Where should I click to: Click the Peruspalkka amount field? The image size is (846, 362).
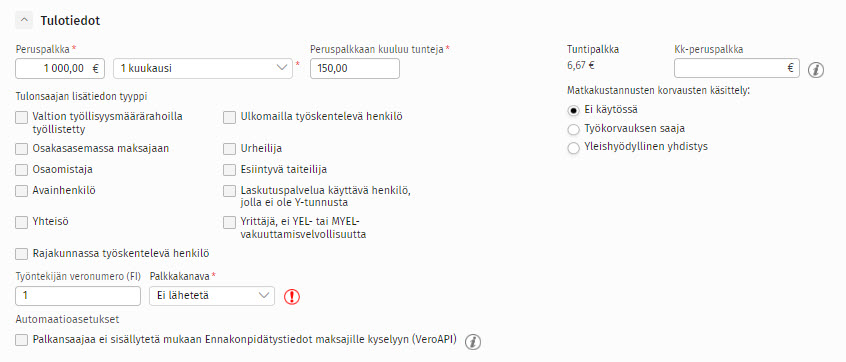click(x=60, y=69)
